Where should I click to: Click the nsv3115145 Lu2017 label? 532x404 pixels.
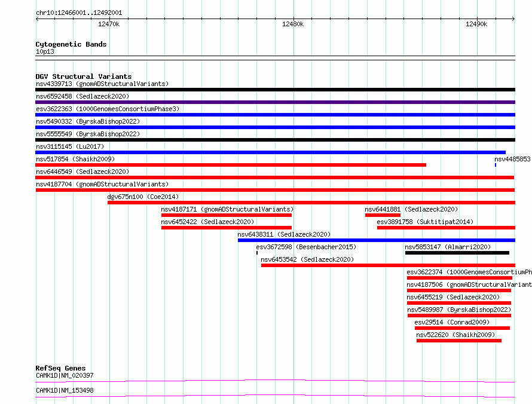70,146
